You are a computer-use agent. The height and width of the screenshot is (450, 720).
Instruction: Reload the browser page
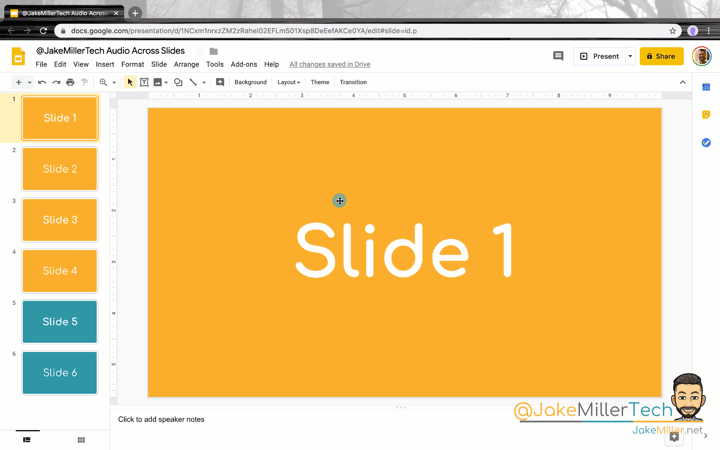43,31
